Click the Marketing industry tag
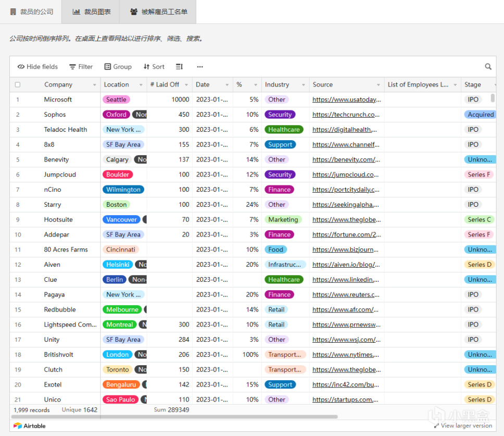This screenshot has height=436, width=504. click(x=283, y=220)
